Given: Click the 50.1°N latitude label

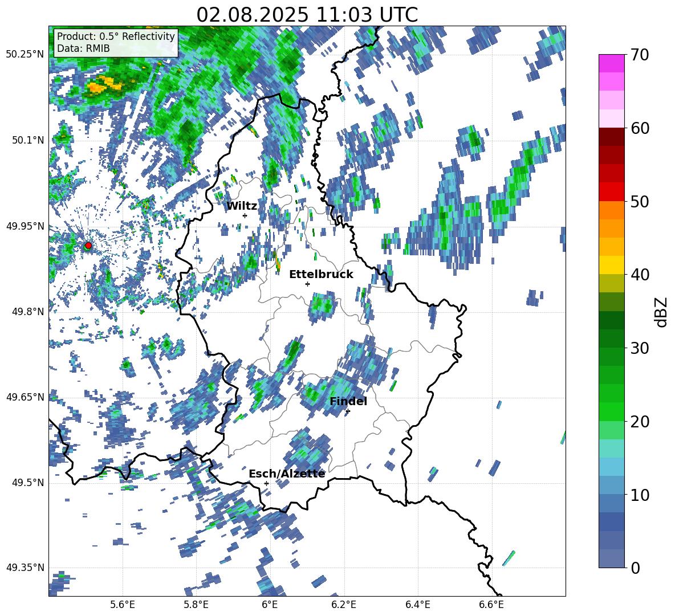Looking at the screenshot, I should pyautogui.click(x=28, y=140).
